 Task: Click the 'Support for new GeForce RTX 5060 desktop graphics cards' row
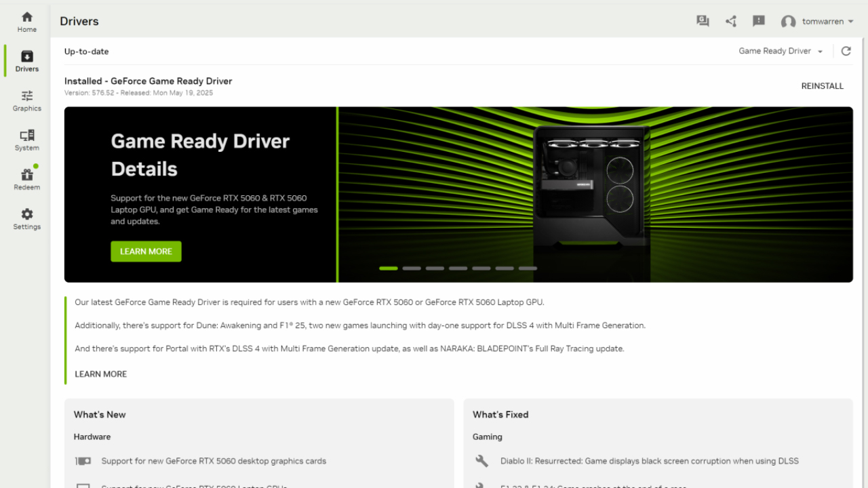(214, 461)
